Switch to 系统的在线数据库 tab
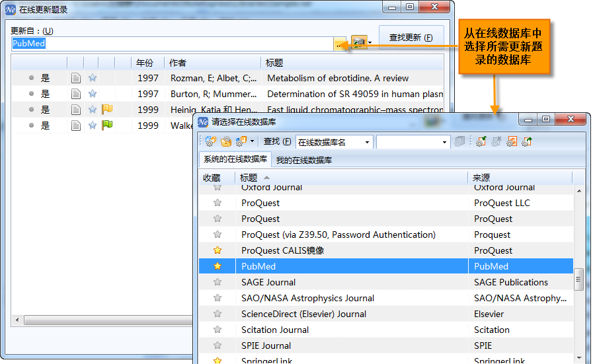The image size is (595, 364). click(x=235, y=159)
